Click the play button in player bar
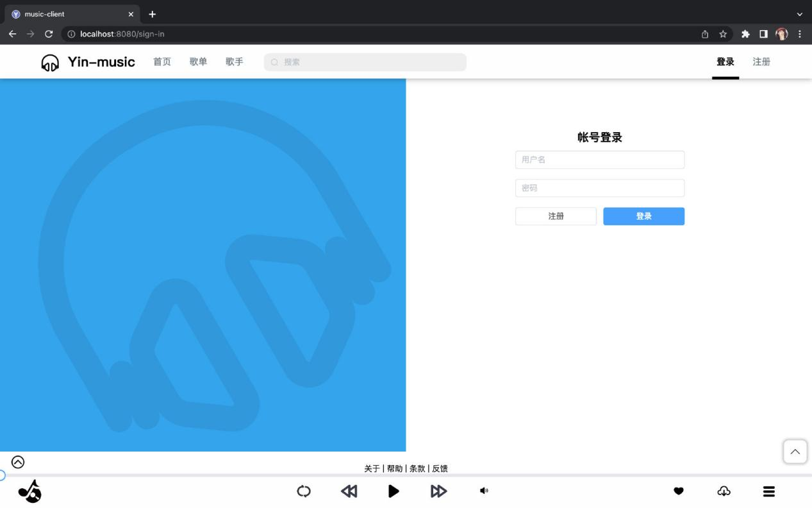The width and height of the screenshot is (812, 508). [x=394, y=491]
